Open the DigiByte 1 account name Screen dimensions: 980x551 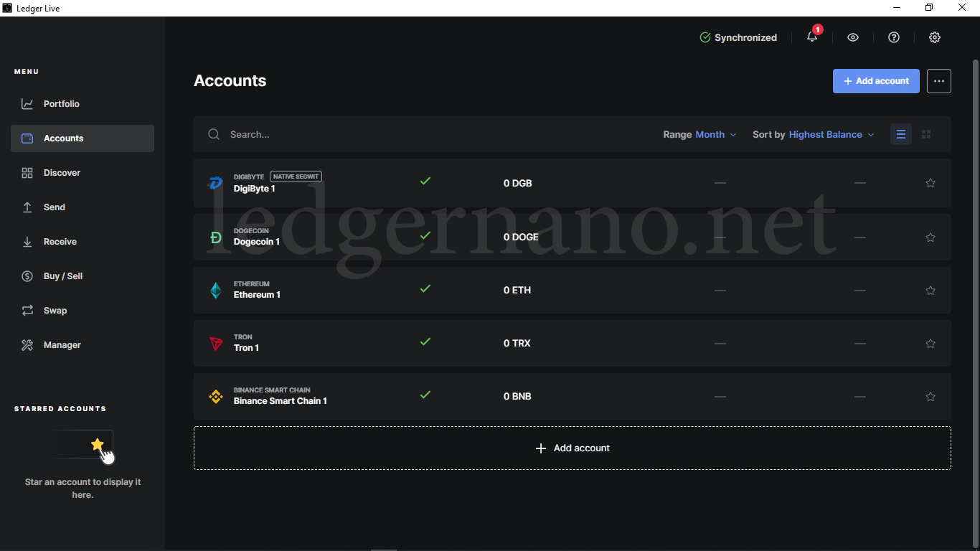pyautogui.click(x=254, y=189)
